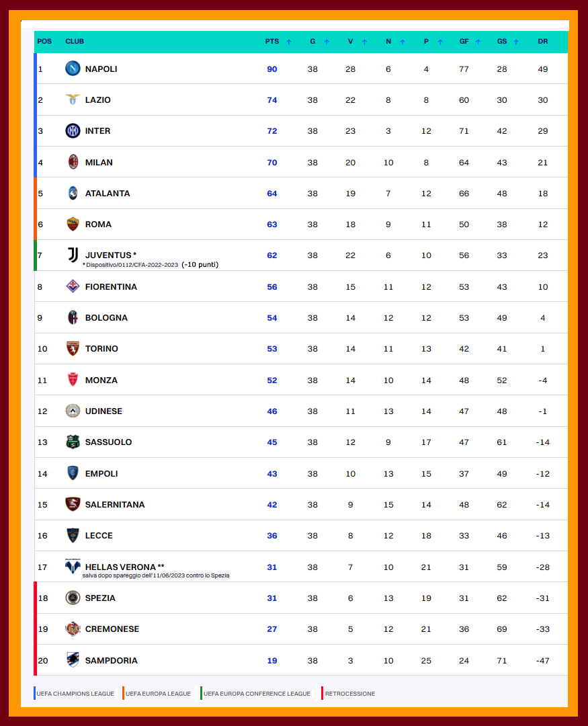Screen dimensions: 588x726
Task: Click the Milan club crest
Action: coord(73,162)
